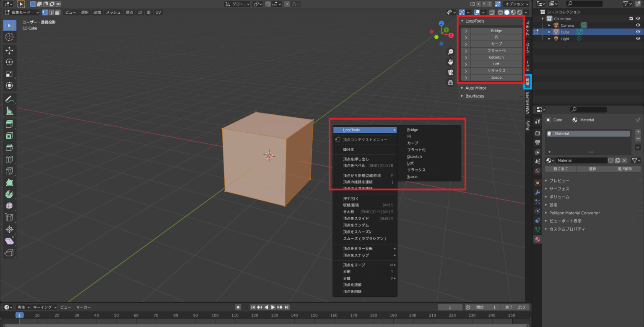Screen dimensions: 644x327
Task: Select the Measure tool in the left toolbar
Action: pos(9,111)
